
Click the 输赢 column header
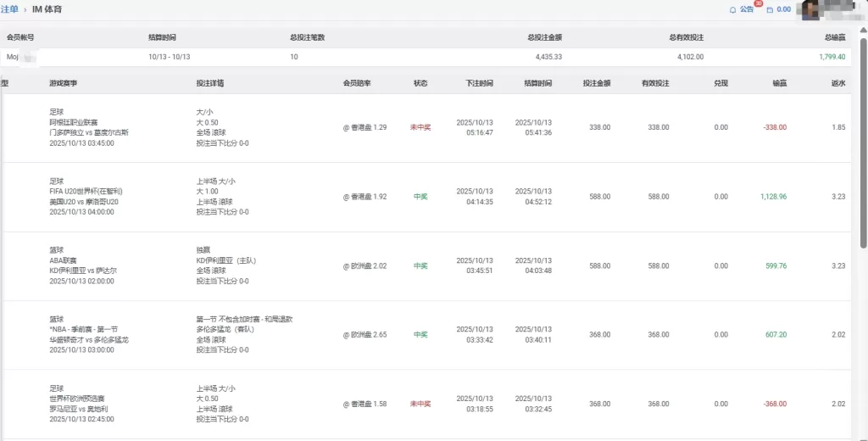coord(779,83)
